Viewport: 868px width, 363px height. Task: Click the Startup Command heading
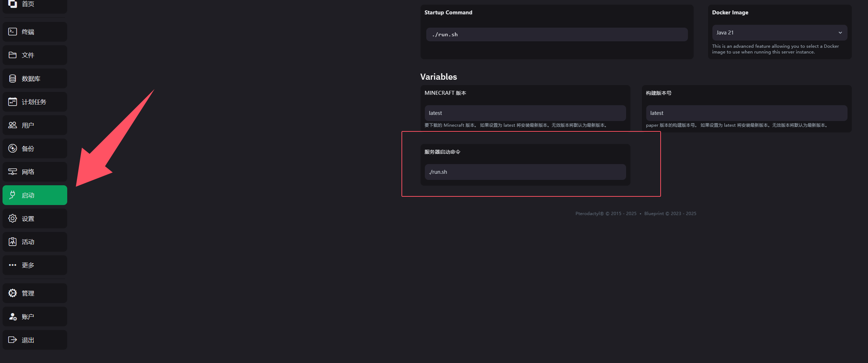[448, 13]
